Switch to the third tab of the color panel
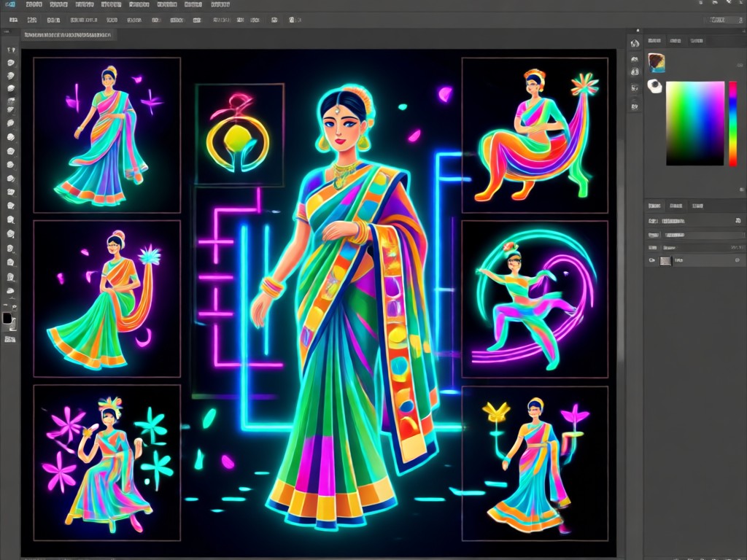The width and height of the screenshot is (747, 560). (x=697, y=41)
